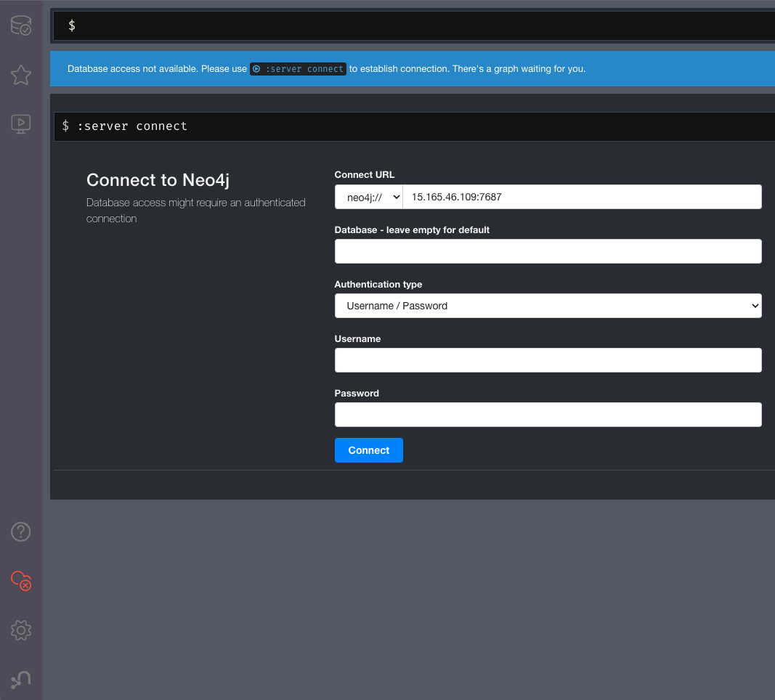Open the Authentication type dropdown
The height and width of the screenshot is (700, 775).
point(548,306)
